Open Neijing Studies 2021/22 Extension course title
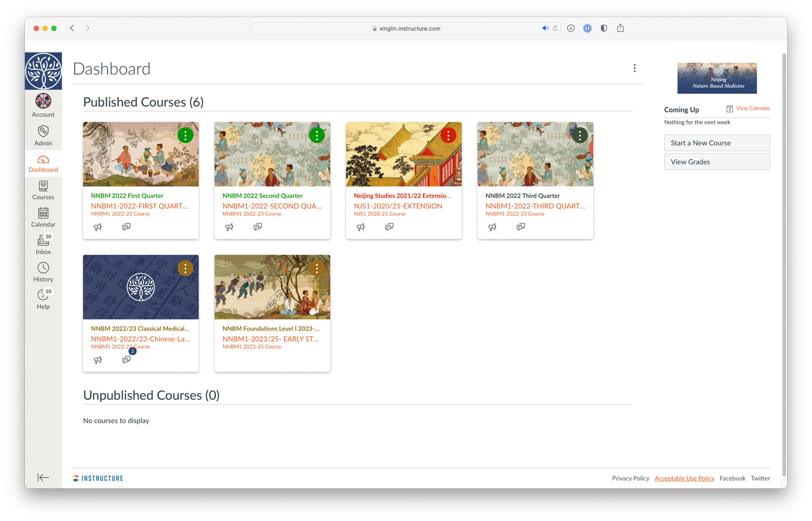812x521 pixels. pos(402,196)
